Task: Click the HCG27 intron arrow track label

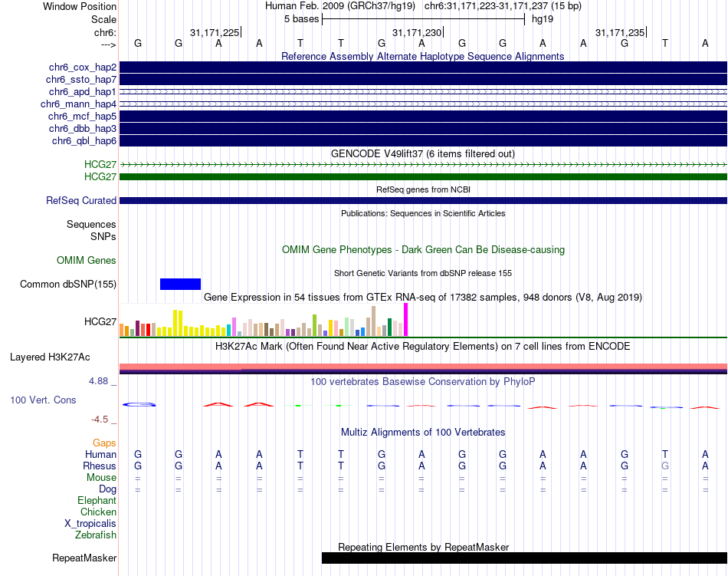Action: coord(100,164)
